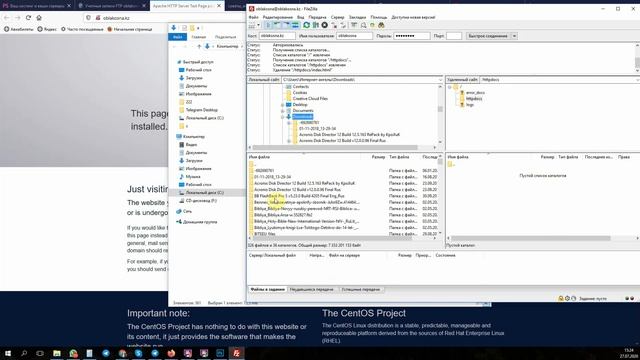
Task: Click the binoculars file search icon
Action: coord(381,25)
